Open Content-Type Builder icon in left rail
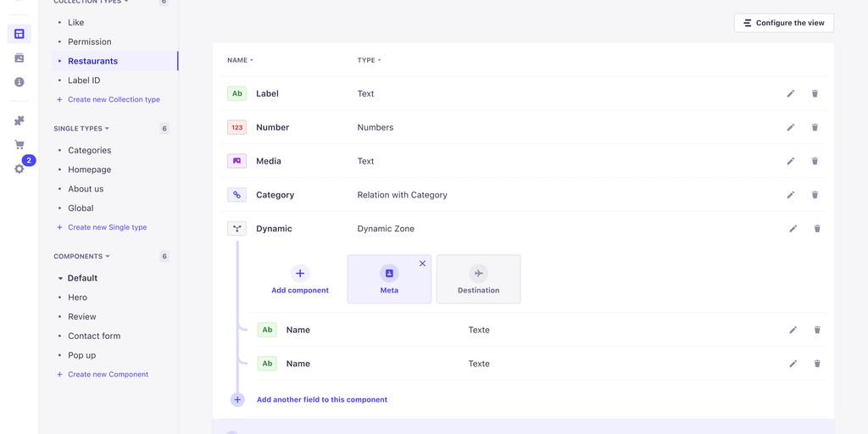The width and height of the screenshot is (868, 434). [x=19, y=34]
